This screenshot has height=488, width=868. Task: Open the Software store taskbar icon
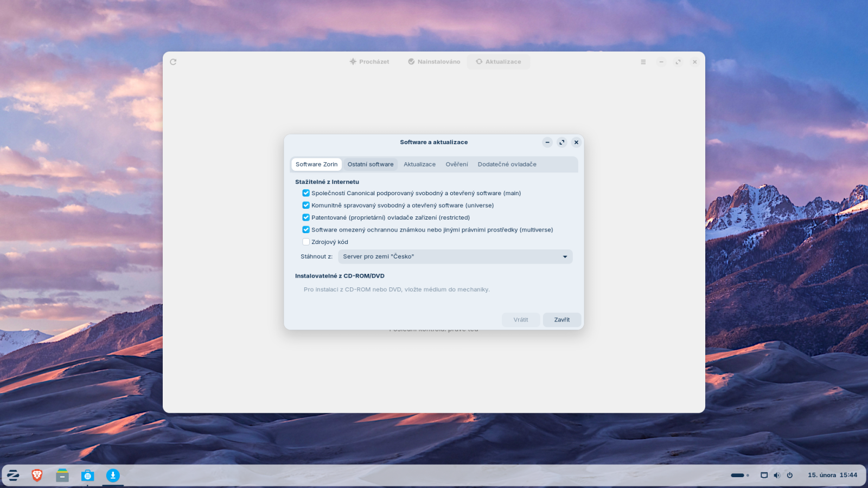[87, 476]
